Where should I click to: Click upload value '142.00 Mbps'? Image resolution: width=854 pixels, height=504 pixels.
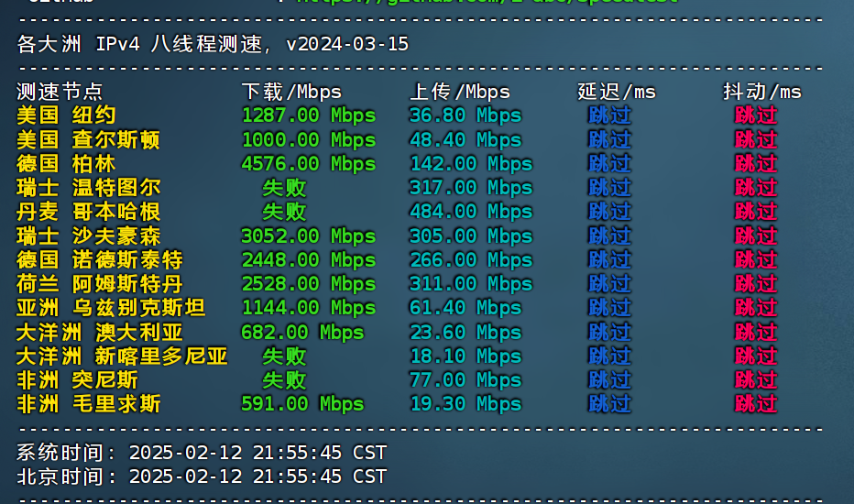tap(471, 163)
